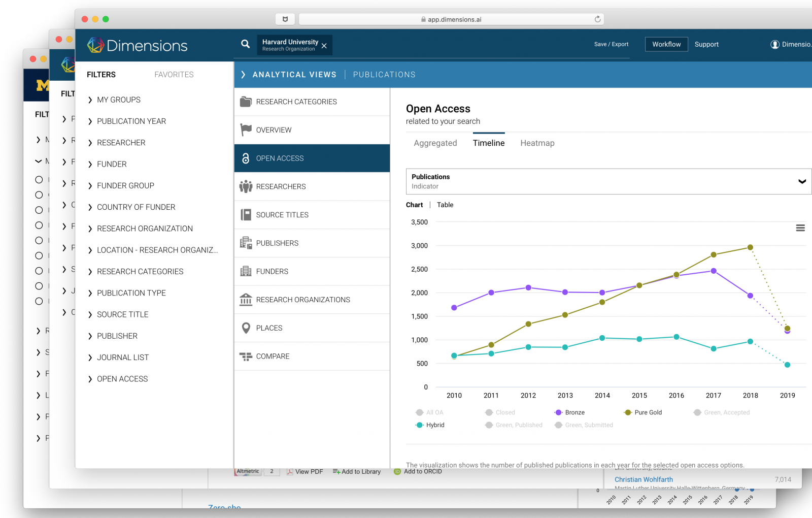
Task: Remove the Harvard University search filter
Action: point(324,46)
